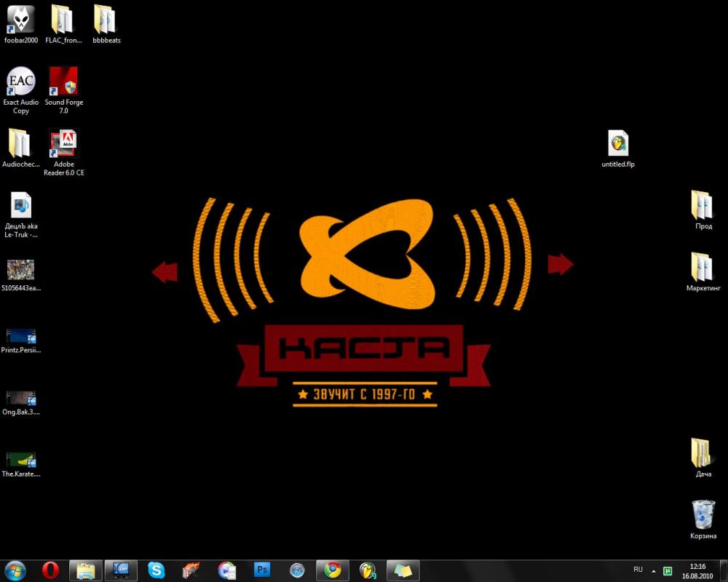728x582 pixels.
Task: Open the media player taskbar icon
Action: click(227, 570)
